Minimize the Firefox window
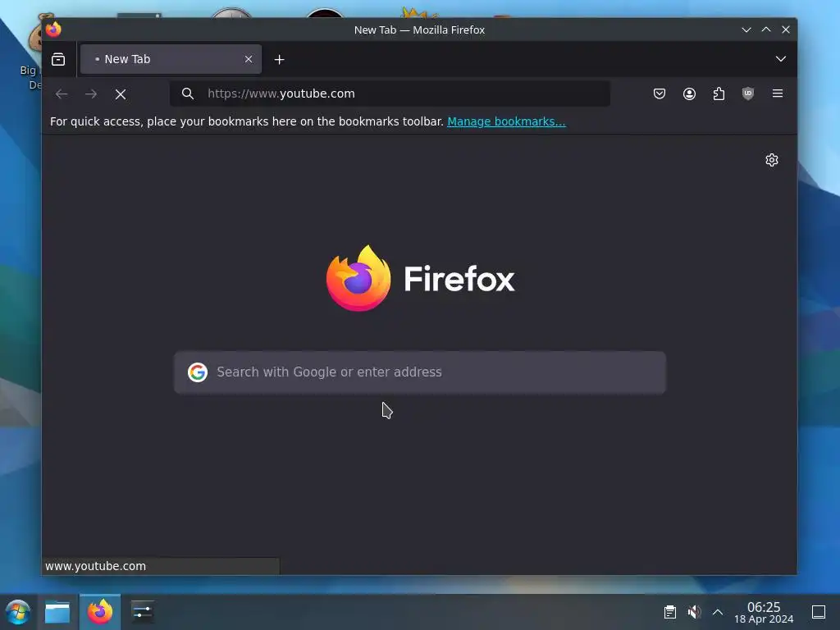Image resolution: width=840 pixels, height=630 pixels. tap(746, 30)
